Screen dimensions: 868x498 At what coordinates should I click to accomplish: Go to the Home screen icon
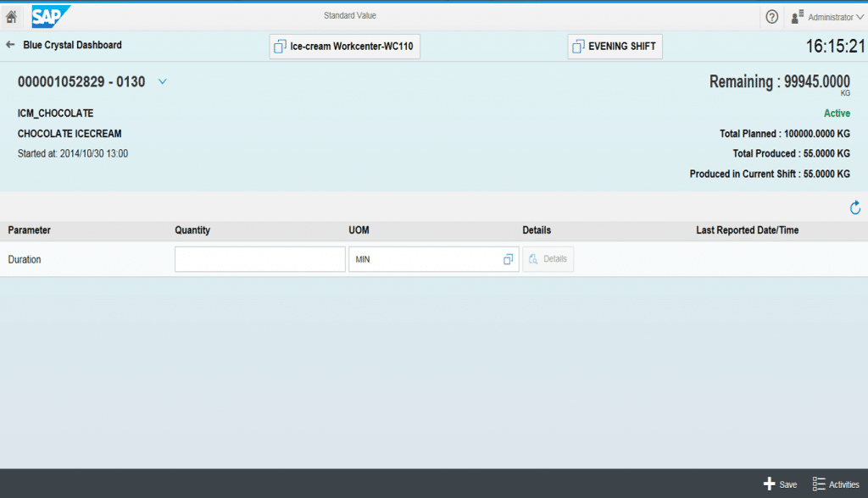(x=12, y=17)
